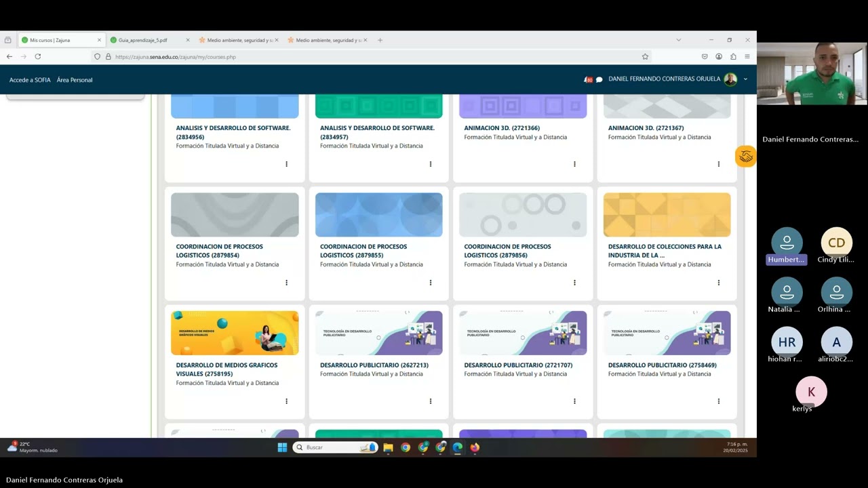Click blue circles thumbnail of COORDINACION (2879855)

click(379, 215)
